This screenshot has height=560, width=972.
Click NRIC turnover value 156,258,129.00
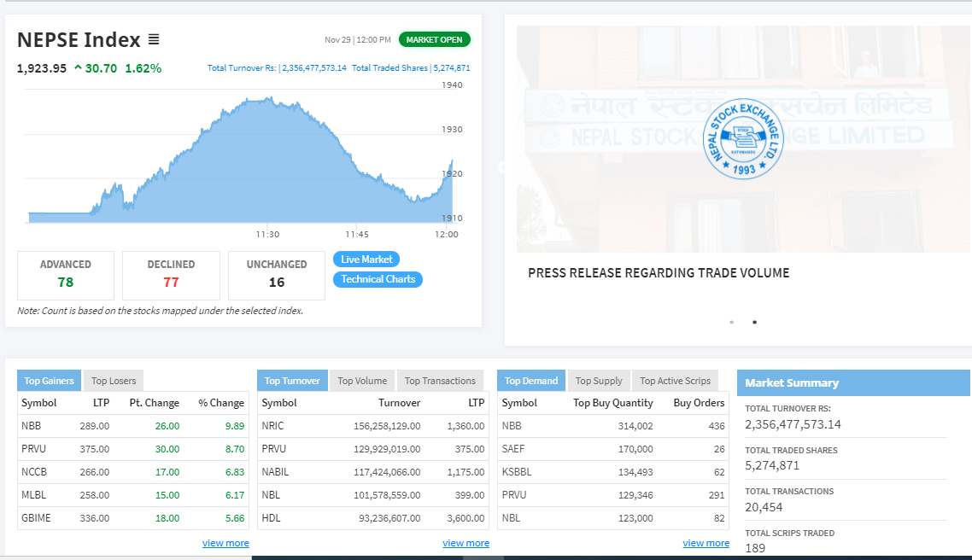387,426
